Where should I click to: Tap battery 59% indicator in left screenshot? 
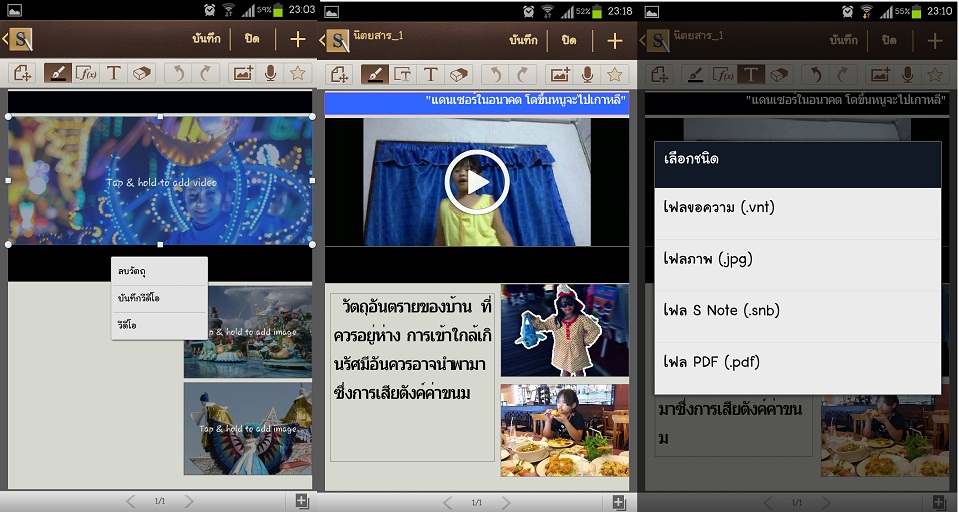point(270,10)
